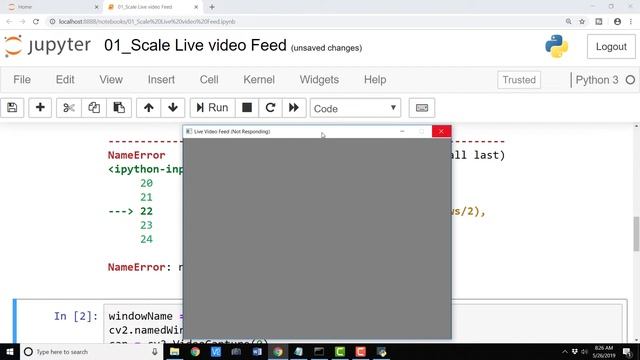
Task: Show hidden system tray icons chevron
Action: [564, 352]
